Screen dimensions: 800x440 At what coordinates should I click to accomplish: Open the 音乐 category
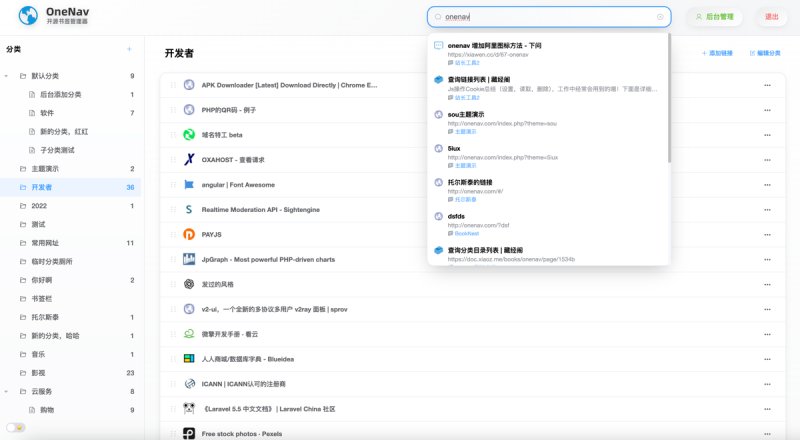38,354
